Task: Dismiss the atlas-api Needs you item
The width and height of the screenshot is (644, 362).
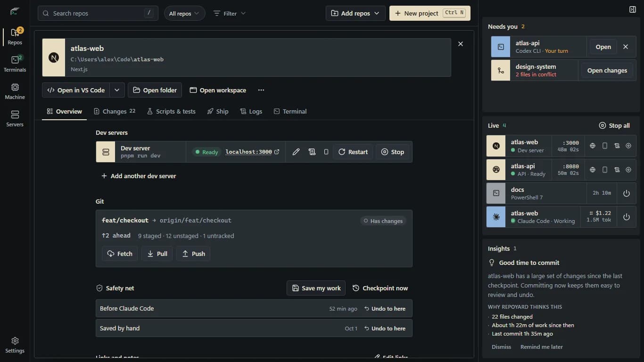Action: 626,47
